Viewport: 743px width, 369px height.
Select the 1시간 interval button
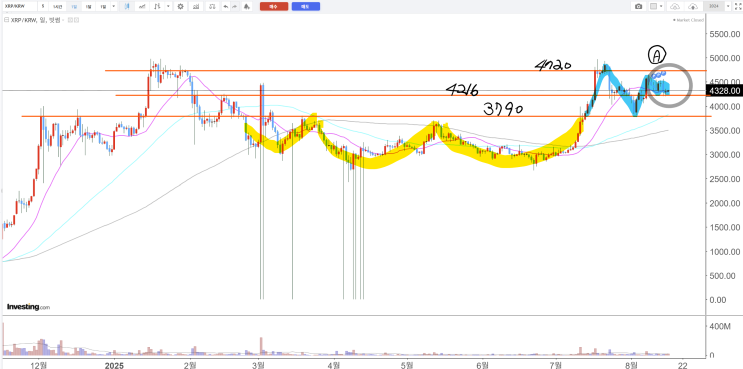(x=58, y=6)
